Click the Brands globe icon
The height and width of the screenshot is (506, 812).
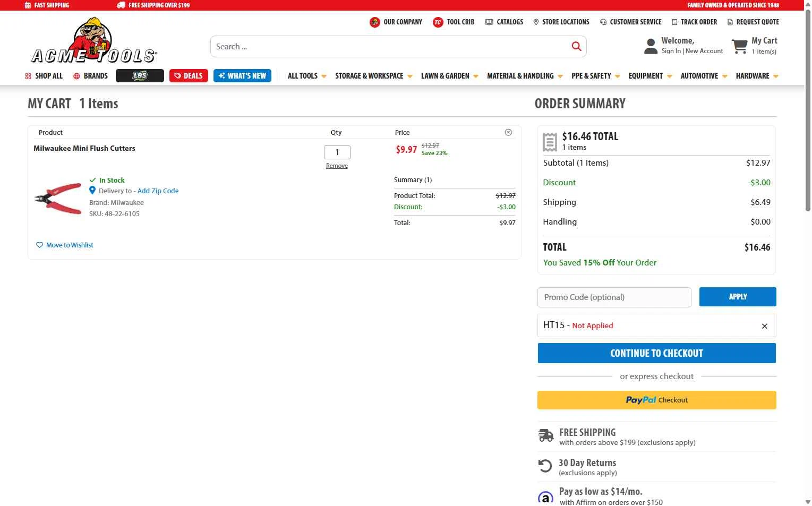pos(76,76)
